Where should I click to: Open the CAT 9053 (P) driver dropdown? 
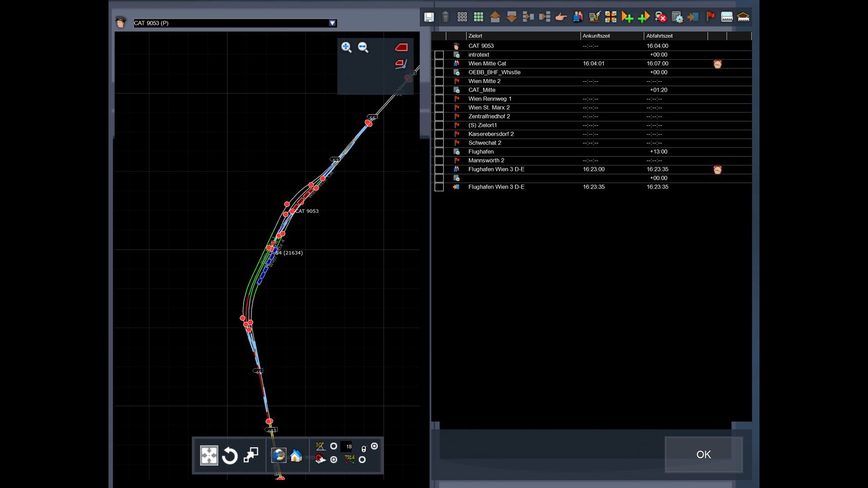[332, 23]
